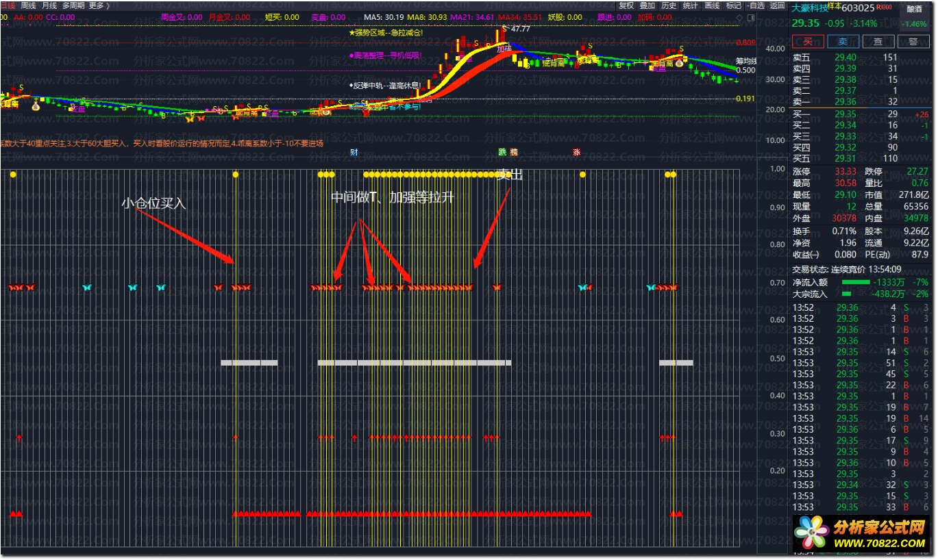Select the 卖二 row at 29.37
Screen dimensions: 938x560
pos(861,90)
